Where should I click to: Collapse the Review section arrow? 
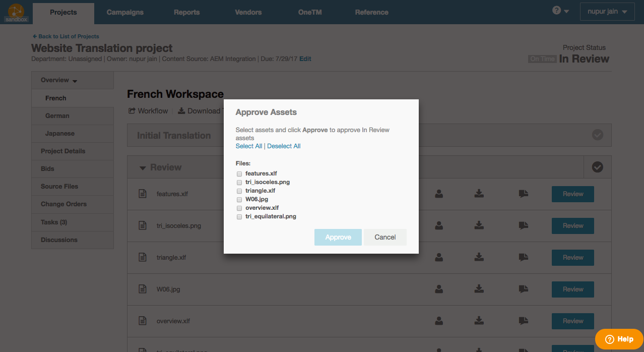click(x=143, y=167)
